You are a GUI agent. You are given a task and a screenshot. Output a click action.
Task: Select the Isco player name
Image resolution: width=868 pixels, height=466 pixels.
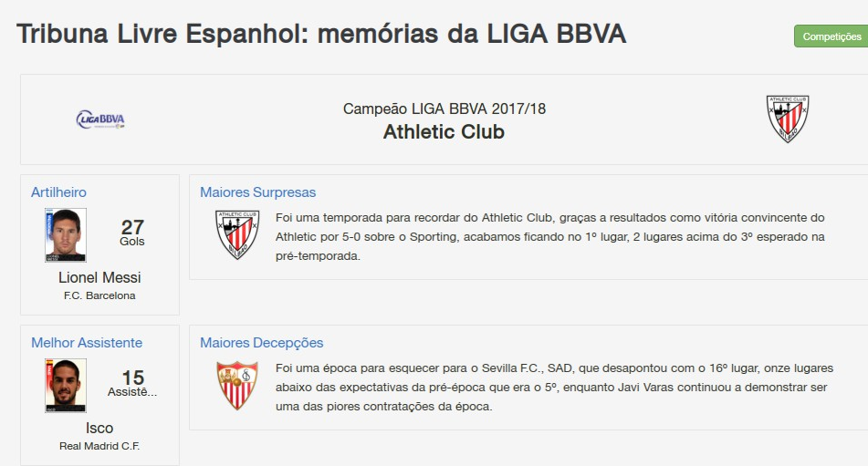(x=99, y=428)
